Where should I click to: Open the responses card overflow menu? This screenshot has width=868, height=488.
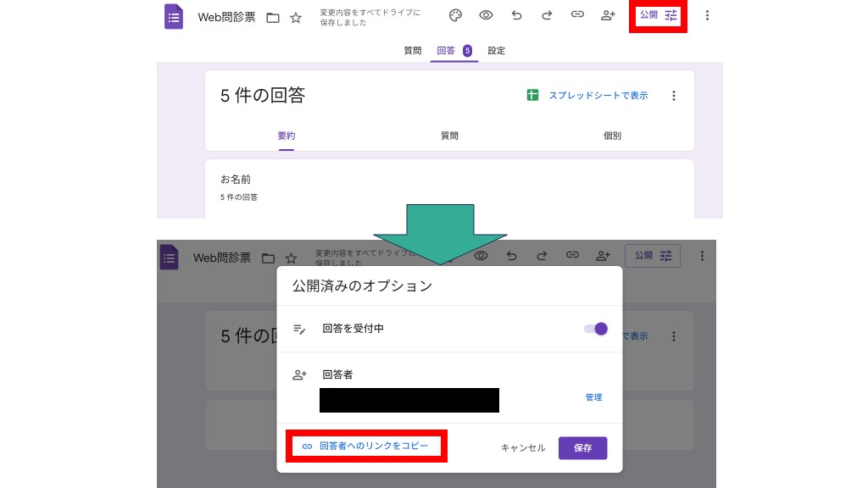pyautogui.click(x=674, y=95)
